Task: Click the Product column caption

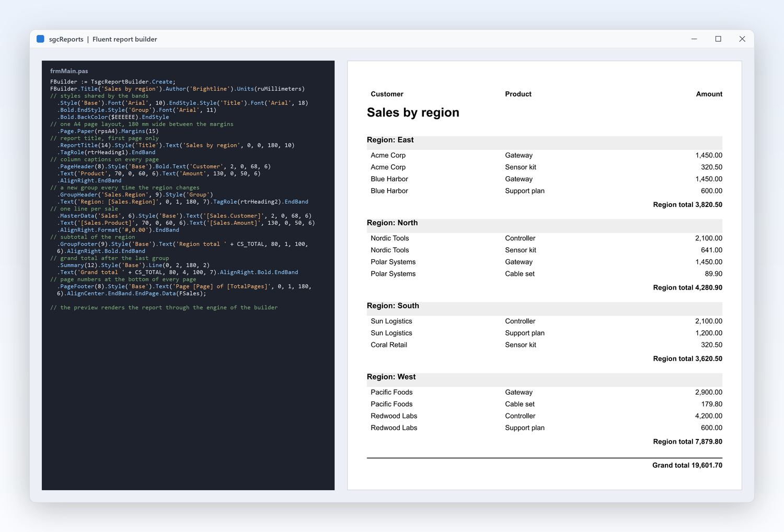Action: [518, 94]
